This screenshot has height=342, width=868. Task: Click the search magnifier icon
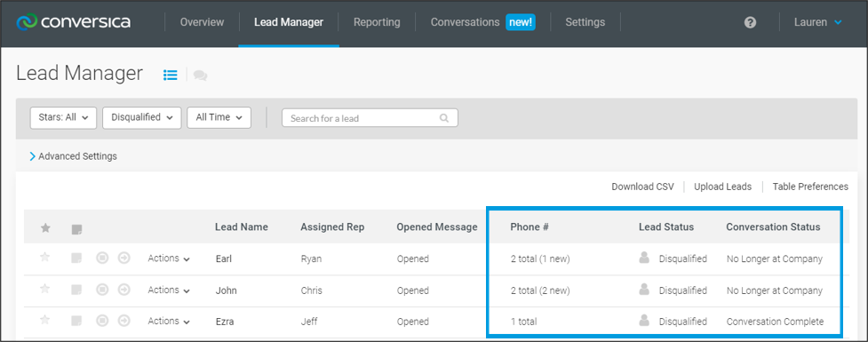pos(444,118)
